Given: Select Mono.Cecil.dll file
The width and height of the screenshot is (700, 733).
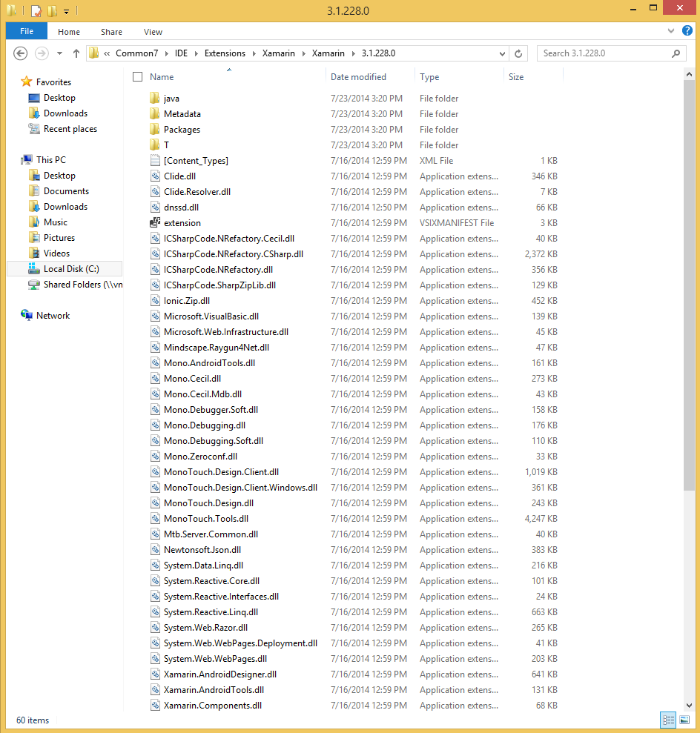Looking at the screenshot, I should point(192,378).
